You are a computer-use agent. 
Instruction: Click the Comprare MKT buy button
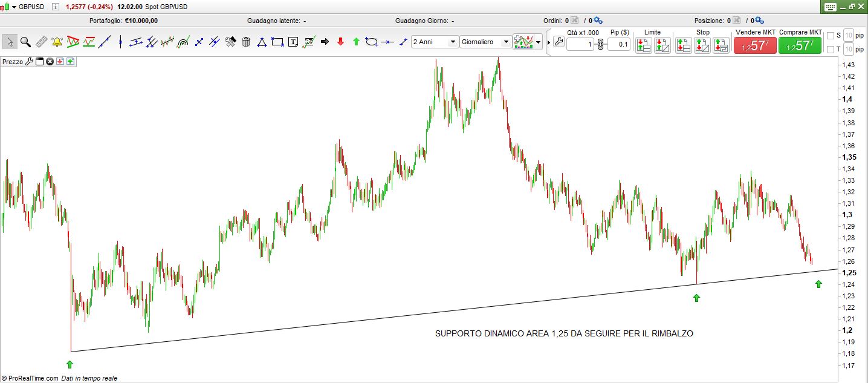click(800, 45)
